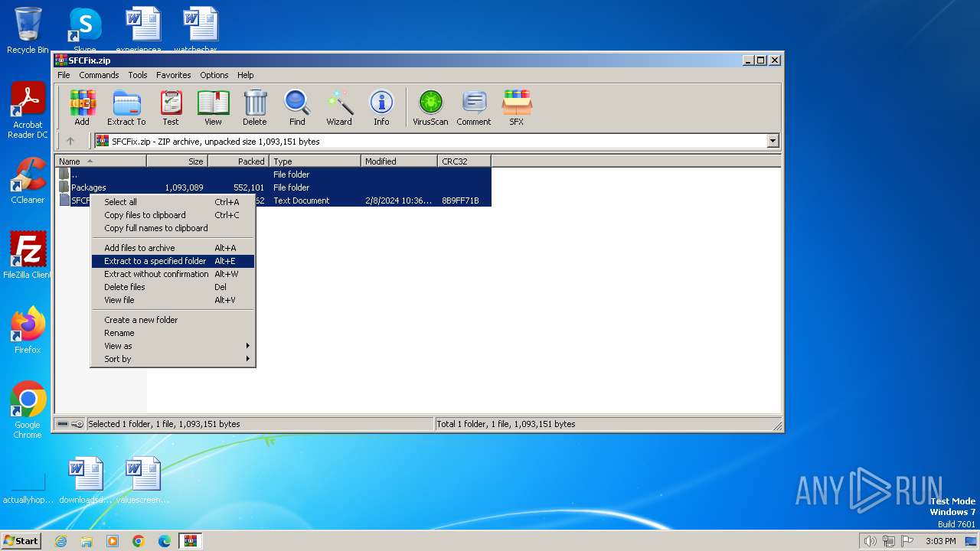Image resolution: width=980 pixels, height=551 pixels.
Task: Choose Rename from context menu
Action: click(x=173, y=333)
